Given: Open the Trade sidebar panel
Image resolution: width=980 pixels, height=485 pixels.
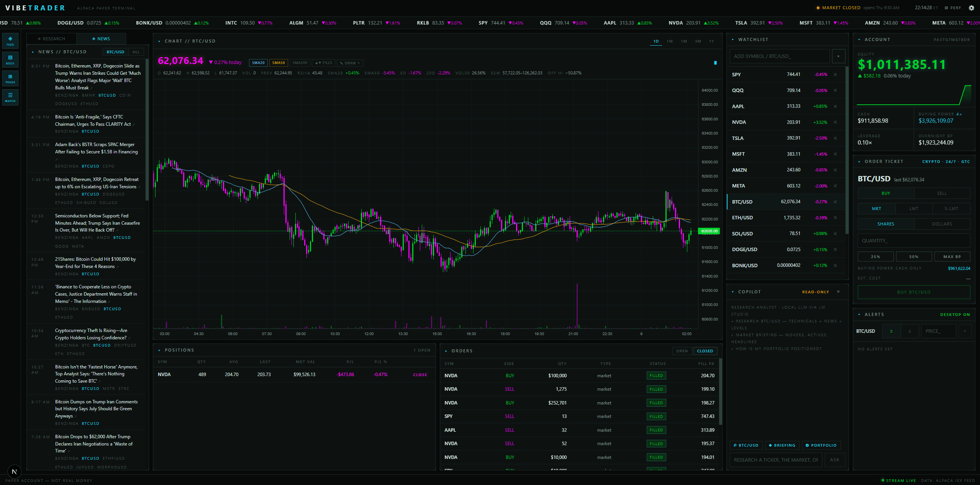Looking at the screenshot, I should (x=10, y=79).
